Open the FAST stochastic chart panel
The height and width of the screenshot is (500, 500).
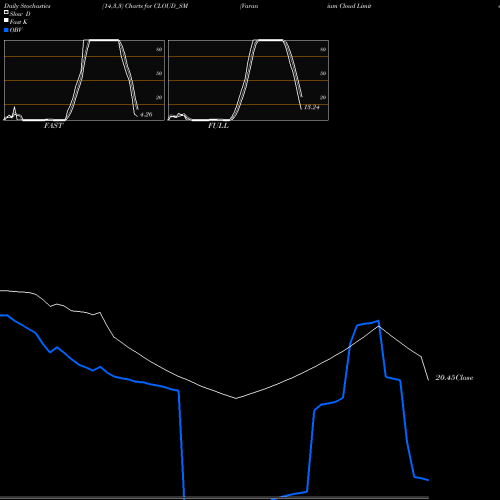(84, 80)
